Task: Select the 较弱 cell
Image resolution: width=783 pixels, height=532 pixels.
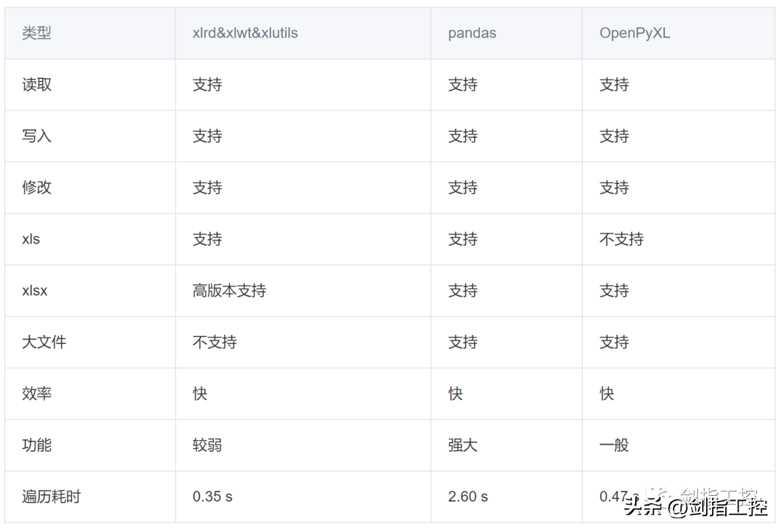Action: [x=207, y=445]
